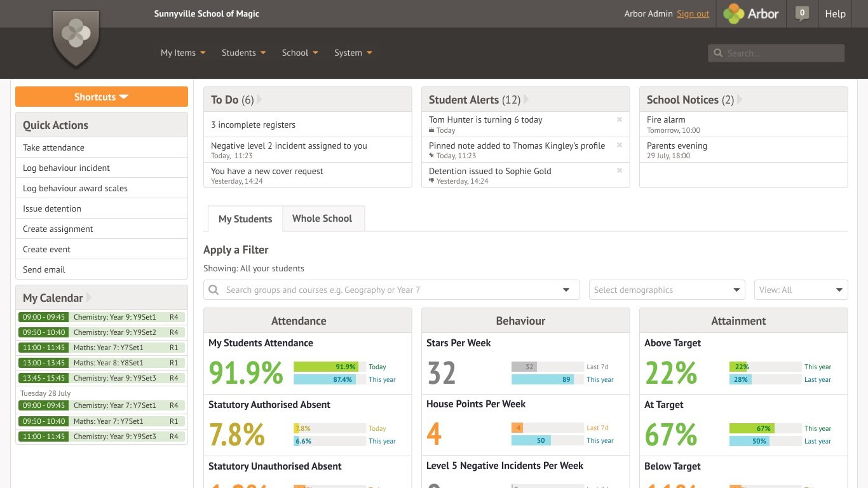868x488 pixels.
Task: Select Log behaviour incident quick action
Action: tap(102, 168)
